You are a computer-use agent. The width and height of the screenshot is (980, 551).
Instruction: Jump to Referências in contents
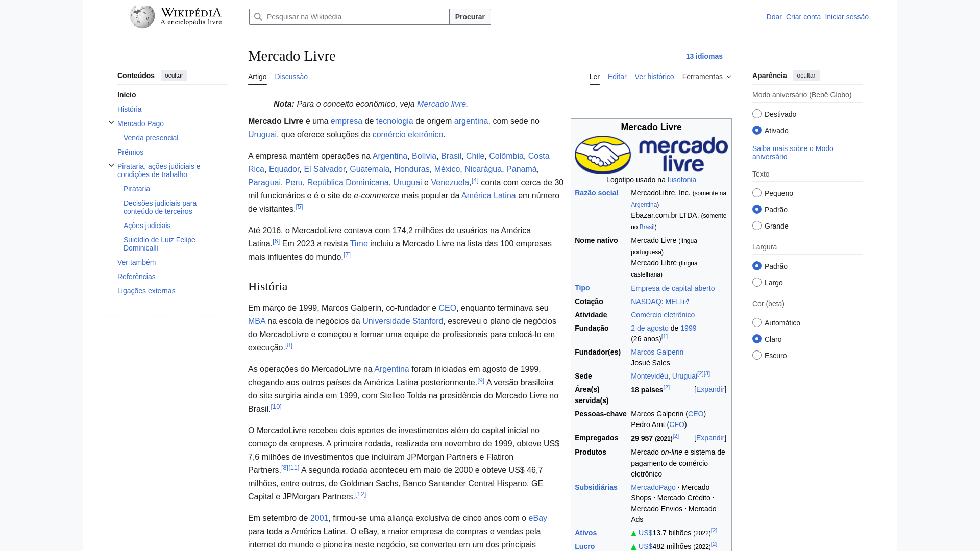point(136,277)
